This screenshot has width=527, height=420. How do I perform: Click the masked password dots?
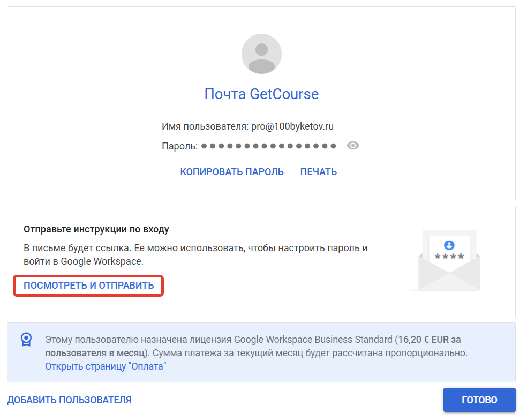click(x=268, y=146)
